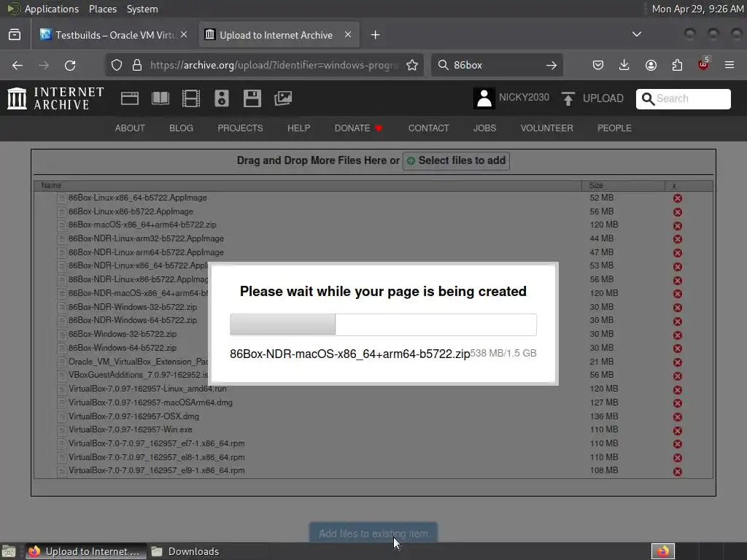This screenshot has height=560, width=747.
Task: Open the list all tabs dropdown arrow
Action: 636,34
